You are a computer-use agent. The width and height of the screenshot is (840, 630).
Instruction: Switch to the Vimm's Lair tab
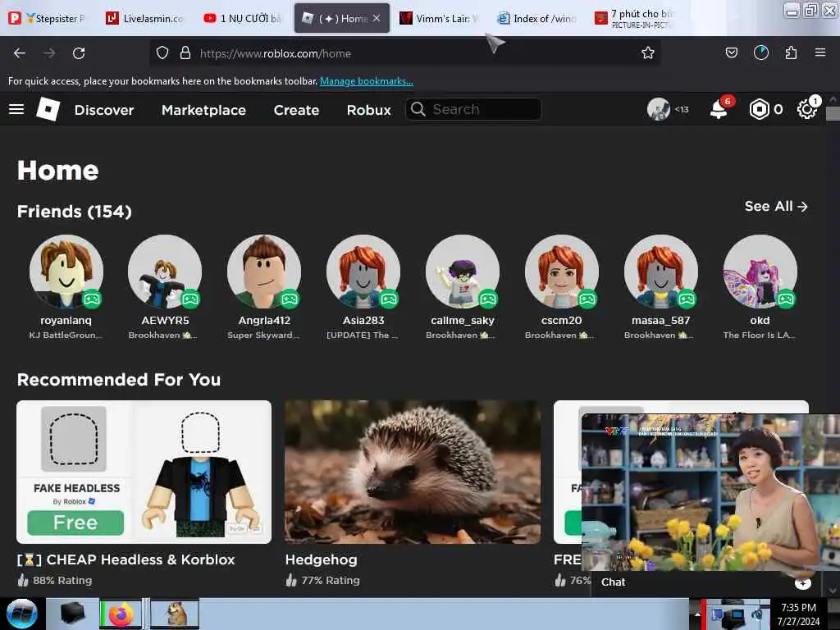coord(440,18)
